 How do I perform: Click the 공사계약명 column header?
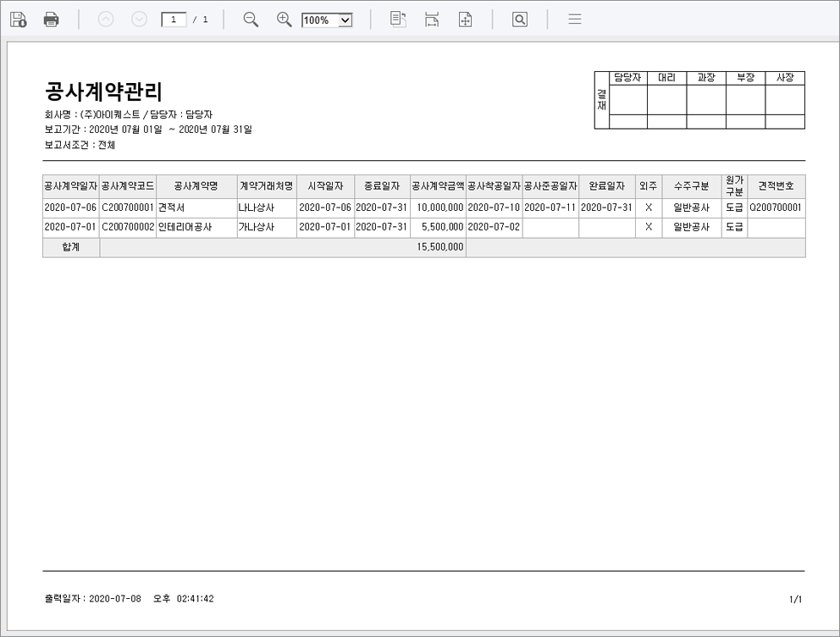pos(196,186)
